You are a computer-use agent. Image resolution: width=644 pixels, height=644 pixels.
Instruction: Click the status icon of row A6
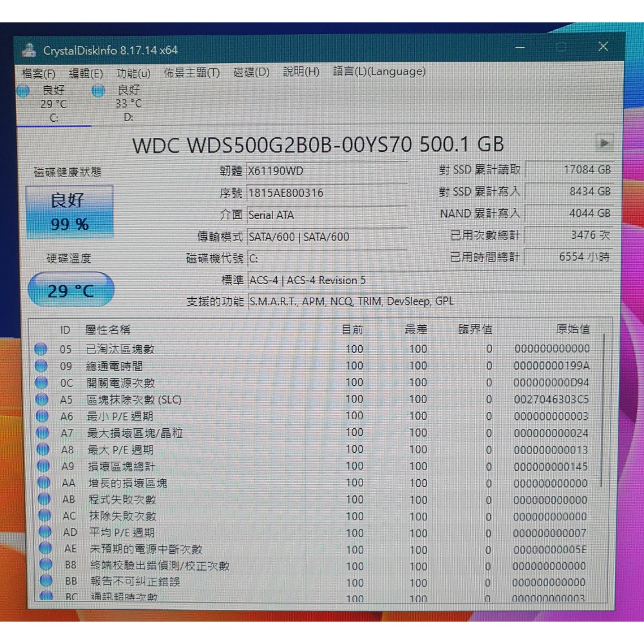click(x=43, y=416)
